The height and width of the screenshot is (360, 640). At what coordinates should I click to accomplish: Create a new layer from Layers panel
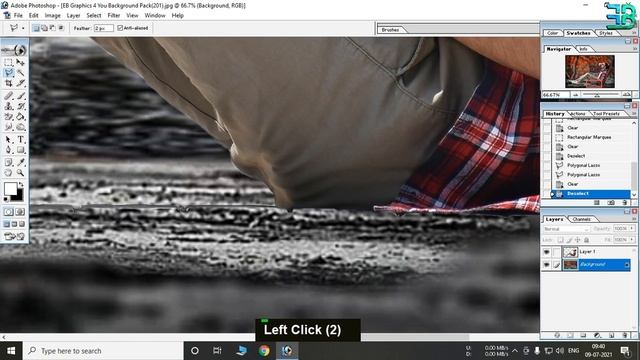[611, 335]
